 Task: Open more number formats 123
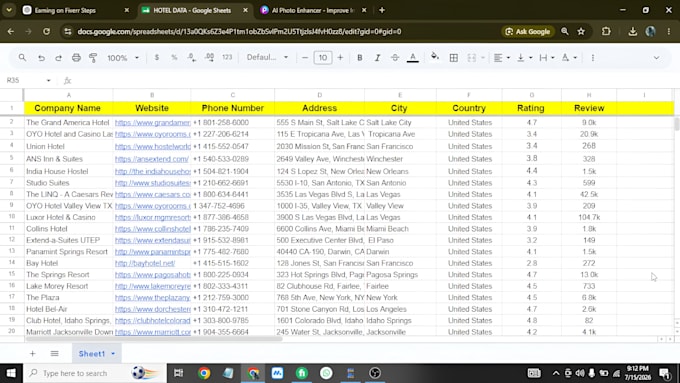point(227,57)
